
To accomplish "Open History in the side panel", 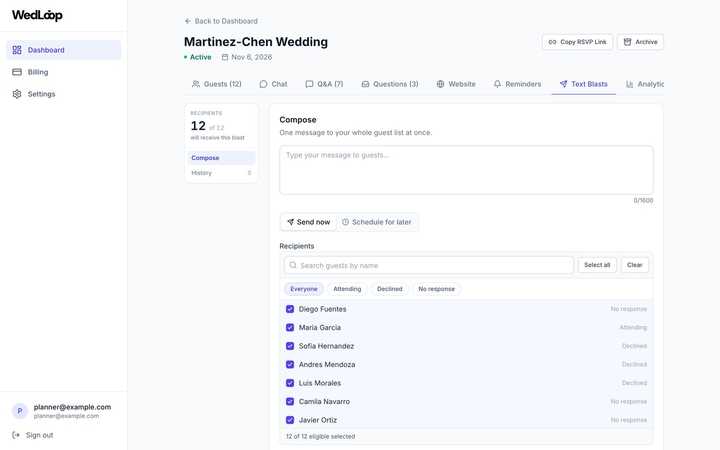I will (x=221, y=173).
